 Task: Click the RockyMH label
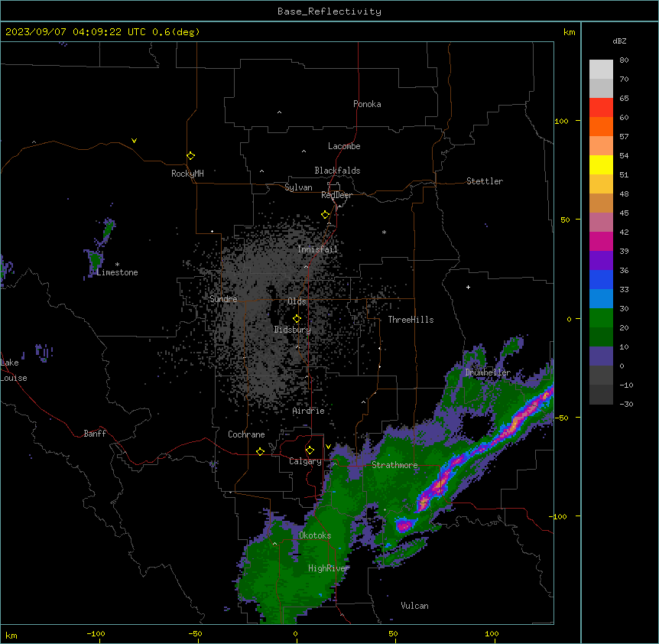click(187, 174)
